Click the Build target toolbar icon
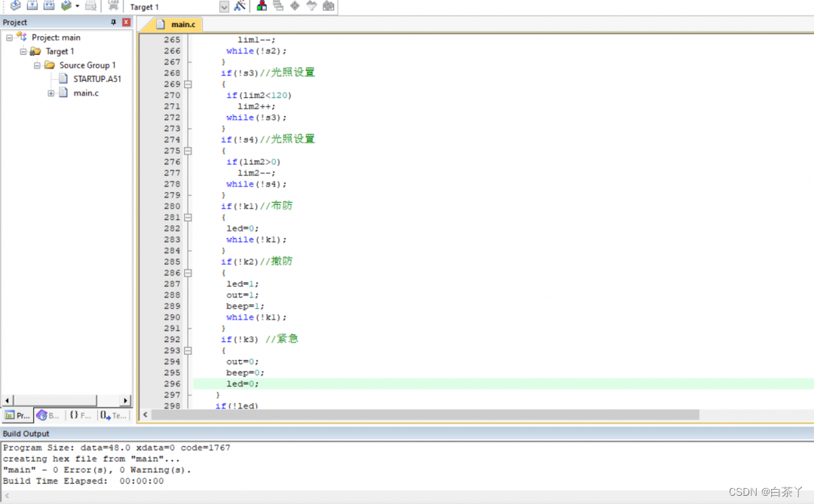814x504 pixels. (32, 6)
